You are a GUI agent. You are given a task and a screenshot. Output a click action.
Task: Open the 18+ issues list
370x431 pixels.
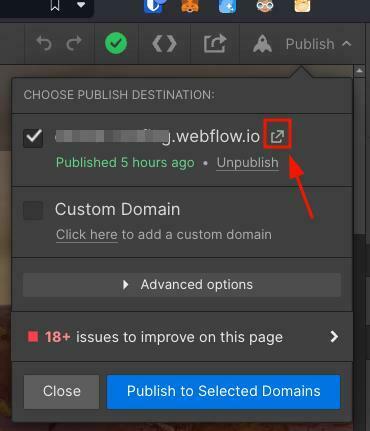182,337
